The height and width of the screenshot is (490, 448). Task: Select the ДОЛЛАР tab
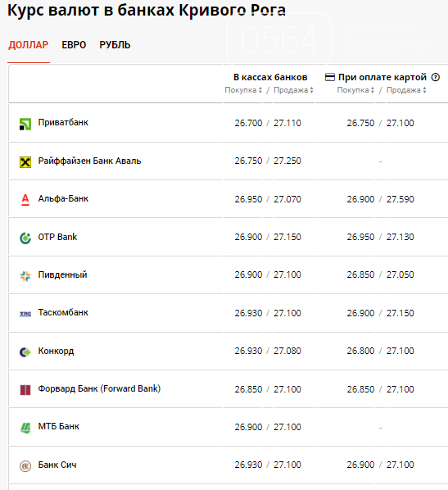coord(29,45)
